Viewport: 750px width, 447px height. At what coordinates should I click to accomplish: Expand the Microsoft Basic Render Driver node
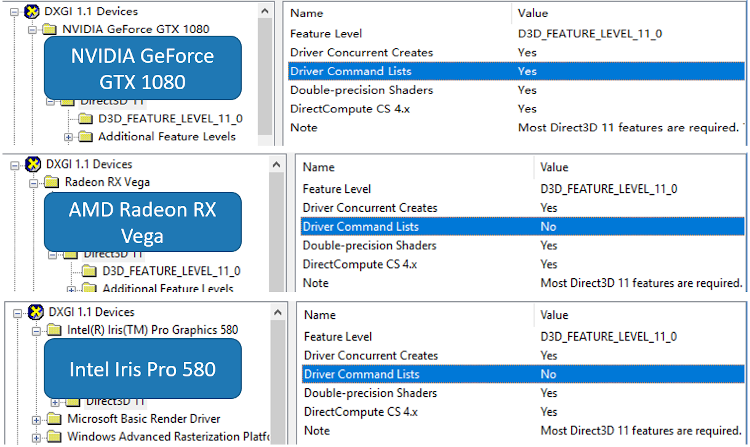coord(38,419)
